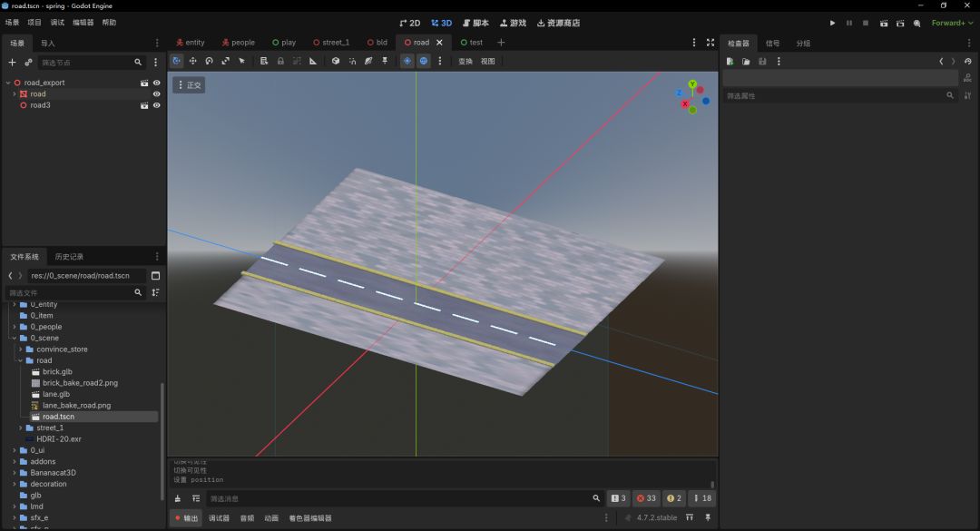Add a new child node with the plus icon

(x=12, y=62)
